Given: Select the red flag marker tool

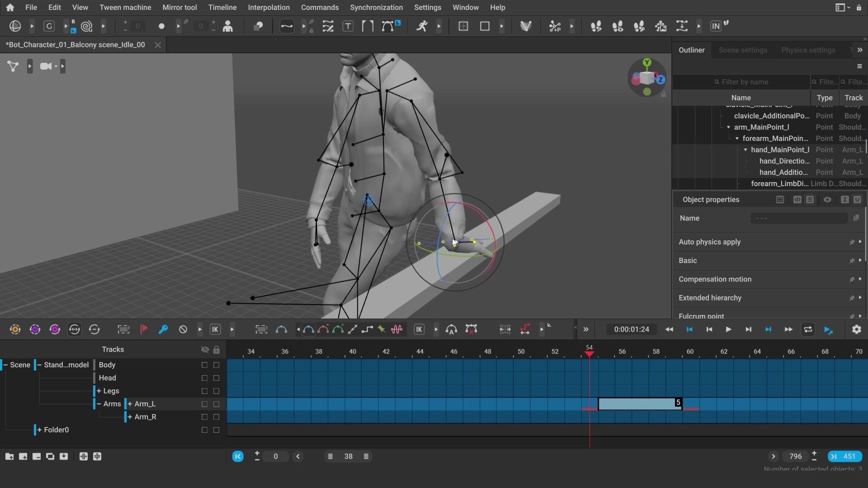Looking at the screenshot, I should pos(144,329).
